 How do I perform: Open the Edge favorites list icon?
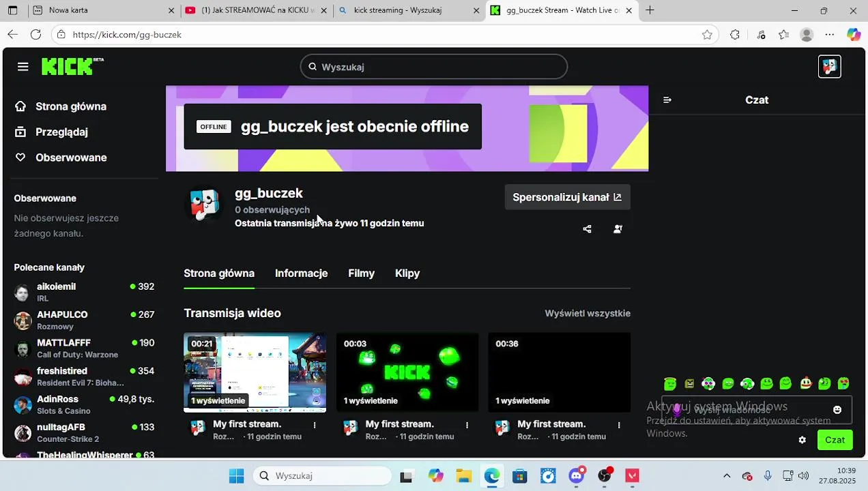tap(783, 35)
